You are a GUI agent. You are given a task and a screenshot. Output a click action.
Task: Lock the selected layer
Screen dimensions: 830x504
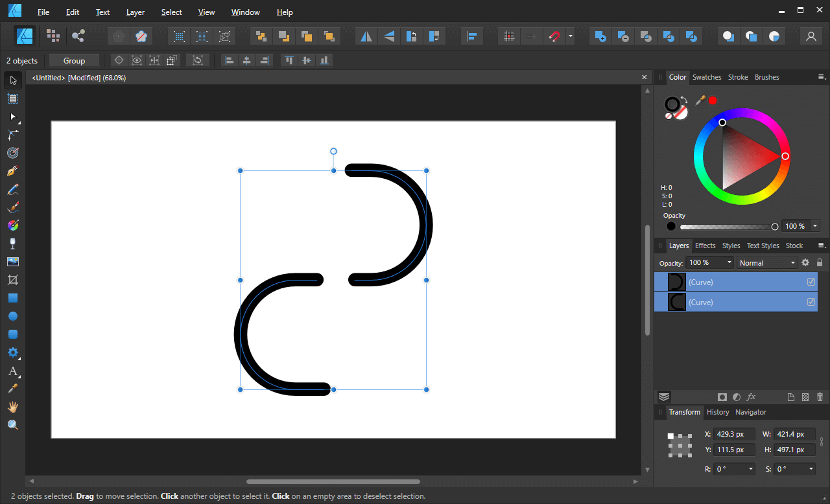pos(820,262)
